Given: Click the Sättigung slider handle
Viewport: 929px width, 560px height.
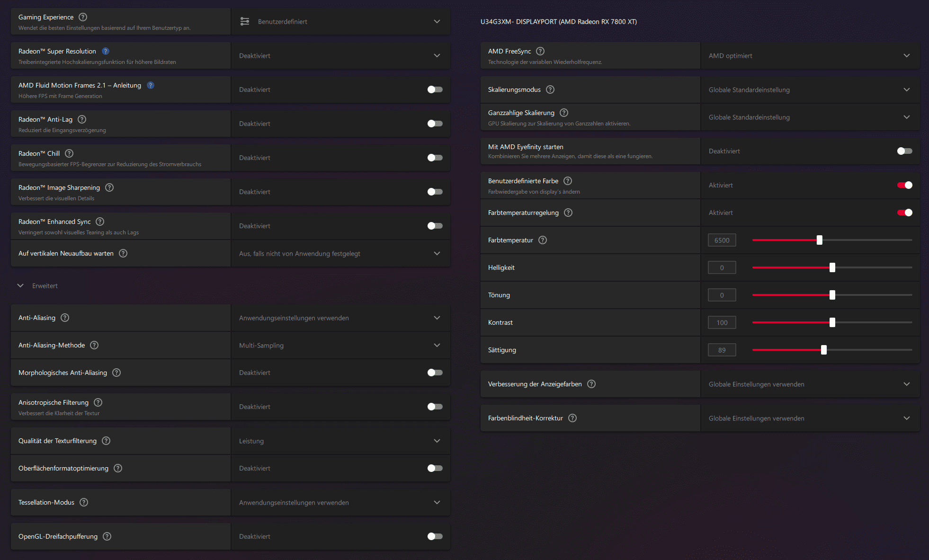Looking at the screenshot, I should click(824, 350).
